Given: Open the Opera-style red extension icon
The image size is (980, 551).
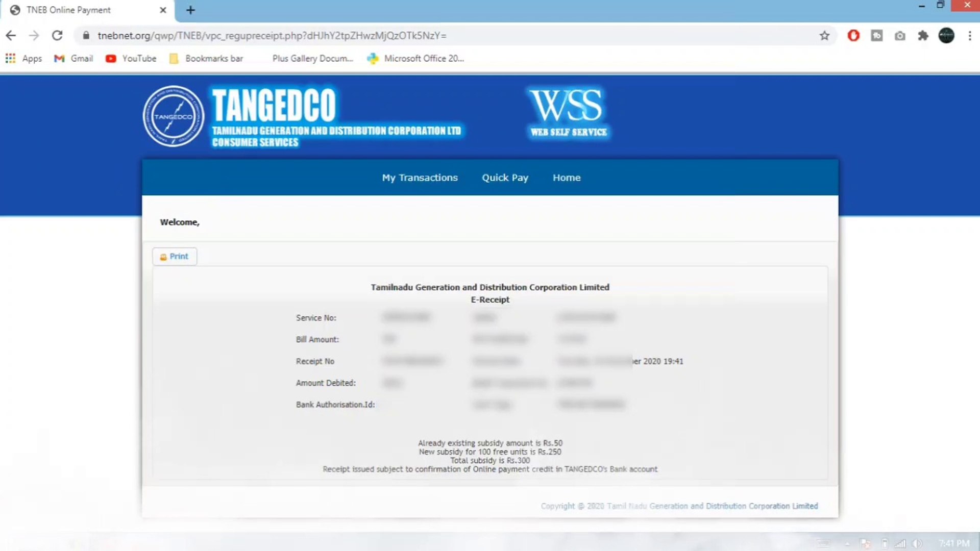Looking at the screenshot, I should (x=853, y=36).
